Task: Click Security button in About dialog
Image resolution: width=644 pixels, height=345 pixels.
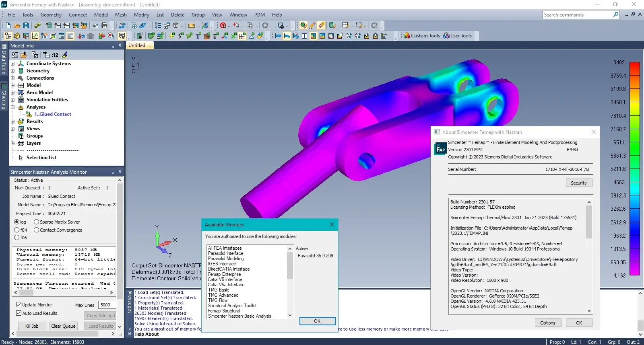Action: coord(579,183)
